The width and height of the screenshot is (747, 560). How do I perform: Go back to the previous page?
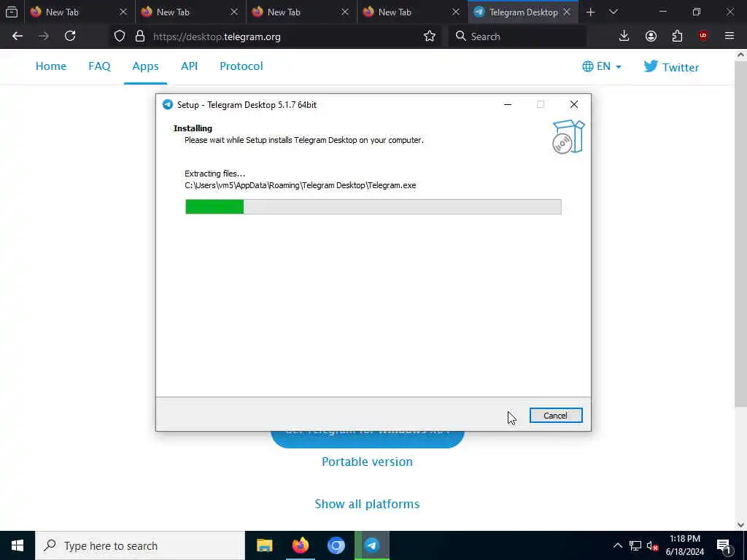coord(18,36)
